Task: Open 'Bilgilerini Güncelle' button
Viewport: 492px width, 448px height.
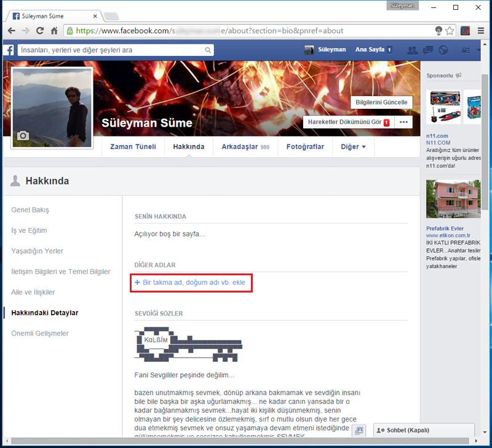Action: coord(381,103)
